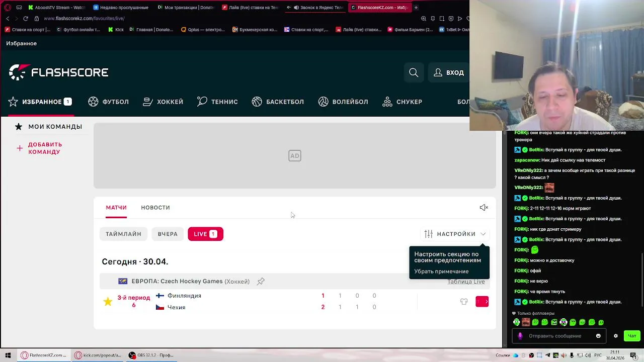Click the МОИ КОМАНДЫ star icon

click(x=19, y=127)
